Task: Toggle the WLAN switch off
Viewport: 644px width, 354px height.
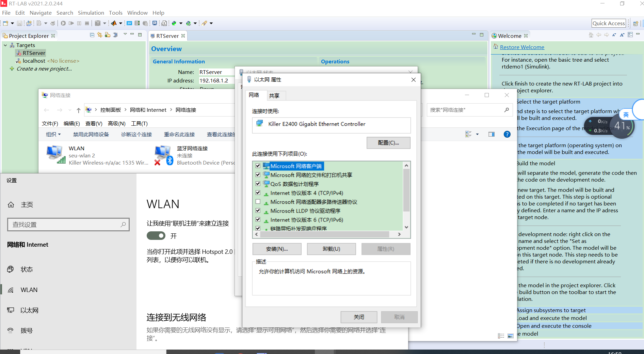Action: click(156, 235)
